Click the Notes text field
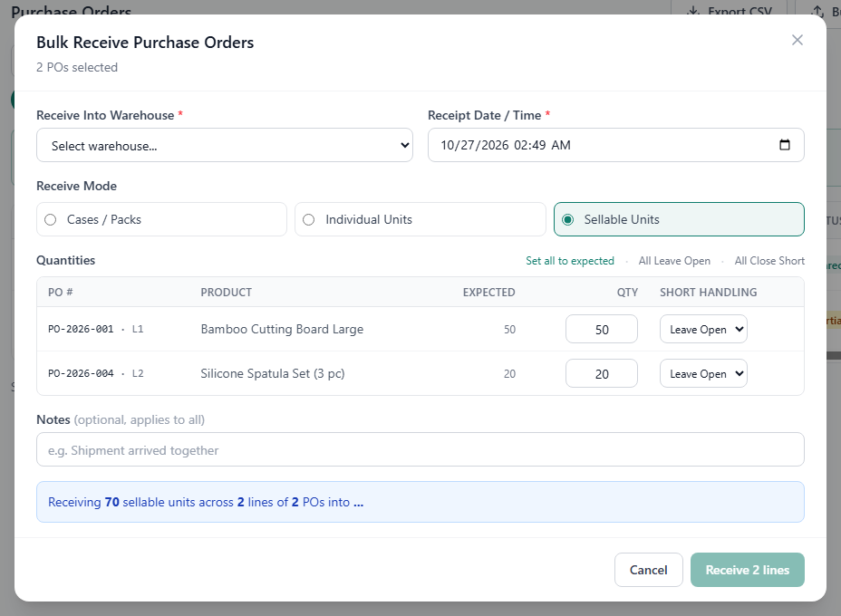This screenshot has height=616, width=841. 420,450
